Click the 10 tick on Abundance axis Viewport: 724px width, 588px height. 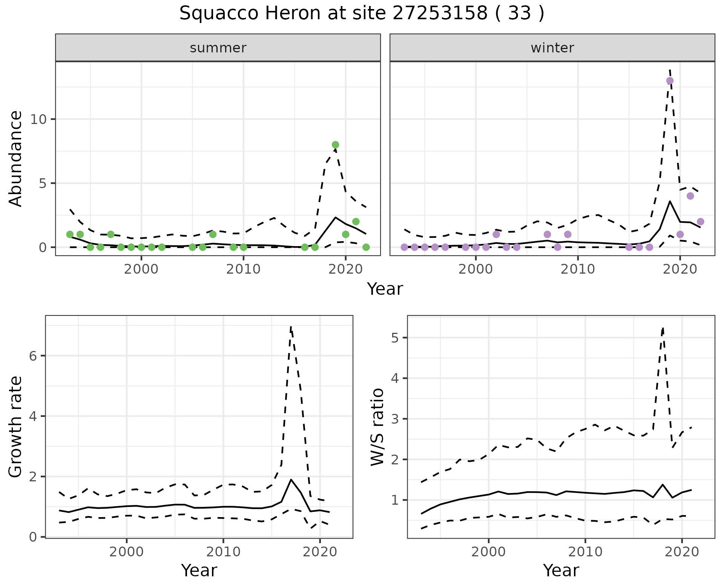(38, 119)
